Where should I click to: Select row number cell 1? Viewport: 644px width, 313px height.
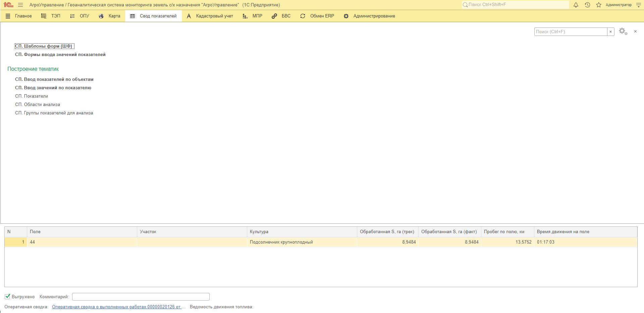click(x=15, y=242)
